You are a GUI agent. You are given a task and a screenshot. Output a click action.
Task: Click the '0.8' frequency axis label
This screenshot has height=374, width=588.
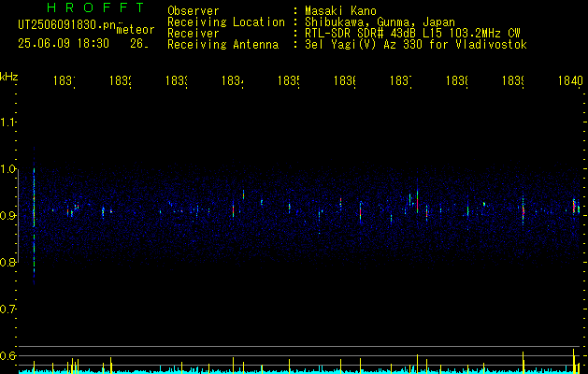point(7,262)
